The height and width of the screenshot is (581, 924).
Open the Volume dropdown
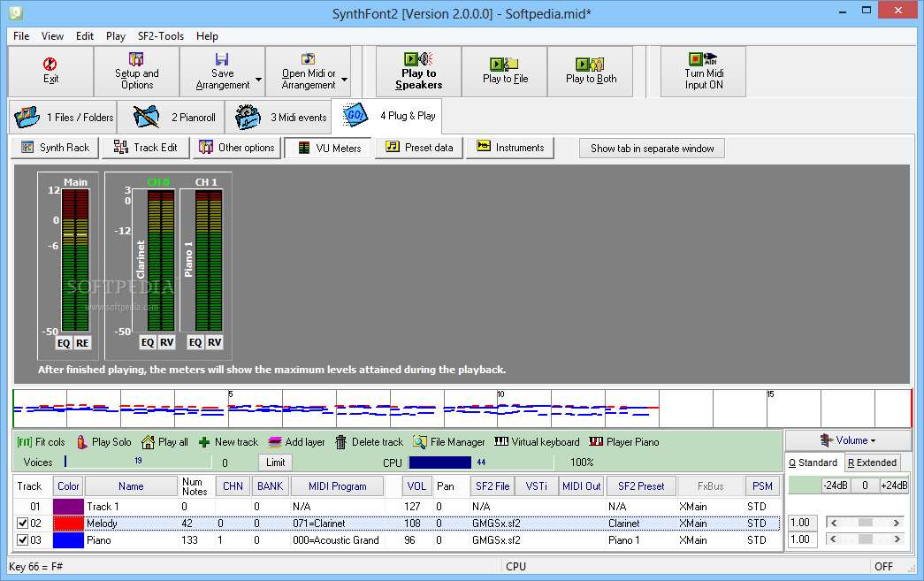(848, 440)
